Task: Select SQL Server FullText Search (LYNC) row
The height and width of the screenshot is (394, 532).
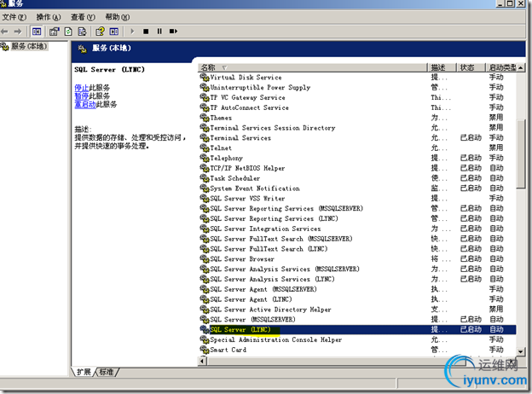Action: pos(357,249)
